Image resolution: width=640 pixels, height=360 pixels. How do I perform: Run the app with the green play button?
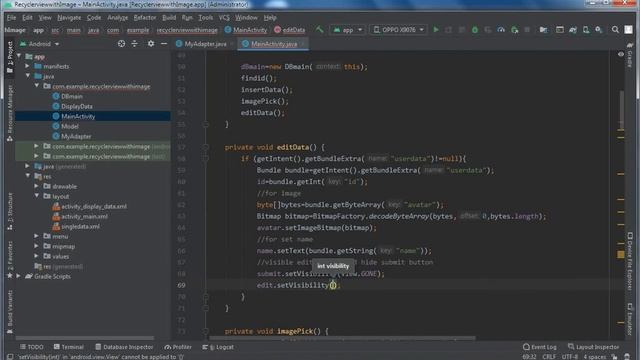pyautogui.click(x=436, y=29)
